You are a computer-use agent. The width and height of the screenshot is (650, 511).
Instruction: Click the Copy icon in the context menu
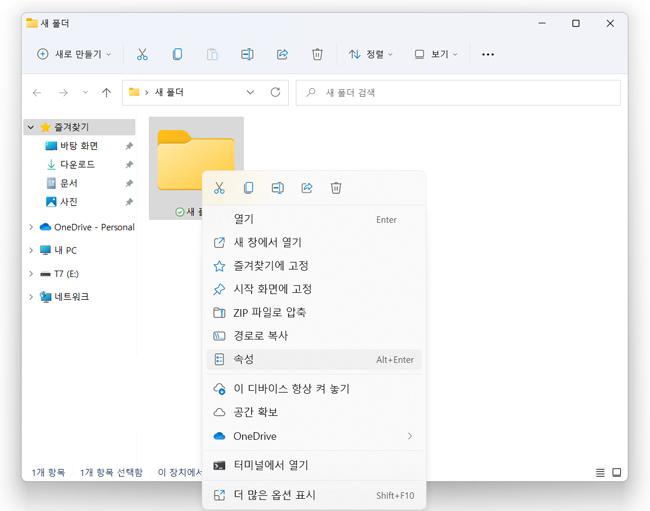(x=248, y=188)
